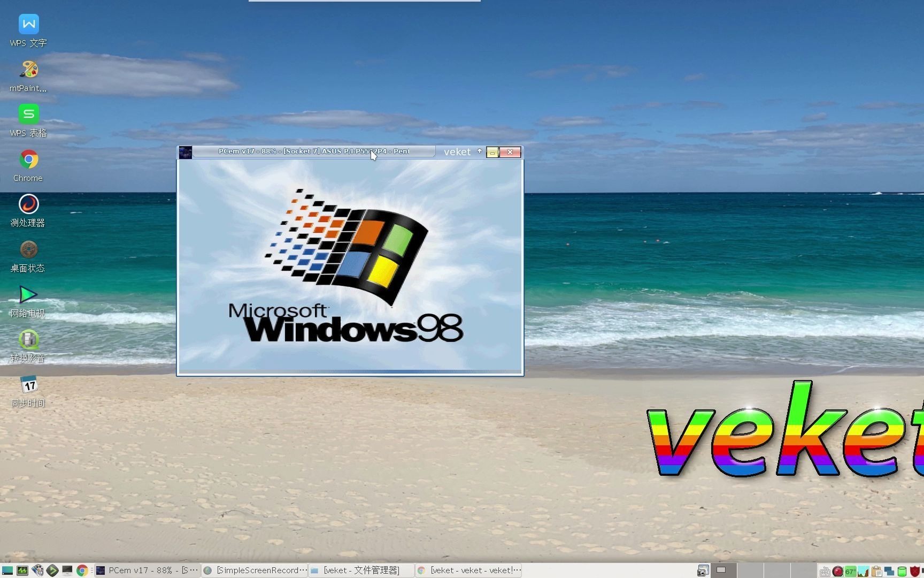
Task: Open the multimedia launcher in taskbar
Action: tap(37, 571)
